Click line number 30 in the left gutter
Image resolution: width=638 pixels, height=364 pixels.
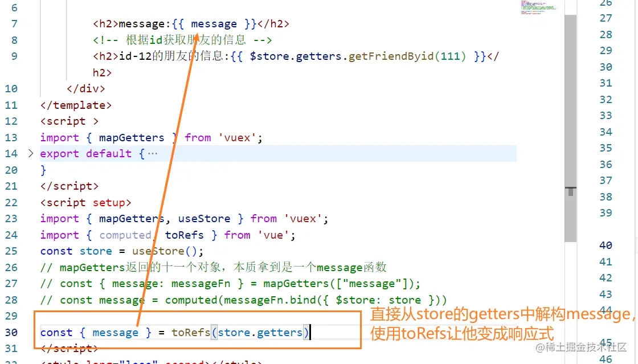click(x=11, y=333)
